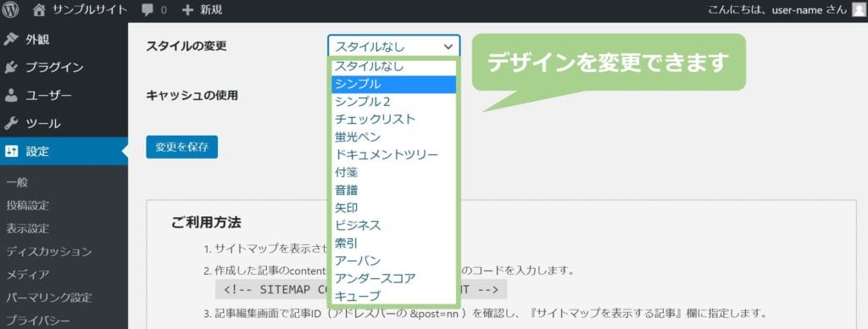Viewport: 868px width, 329px height.
Task: Collapse the スタイルの変更 dropdown arrow
Action: pyautogui.click(x=448, y=47)
